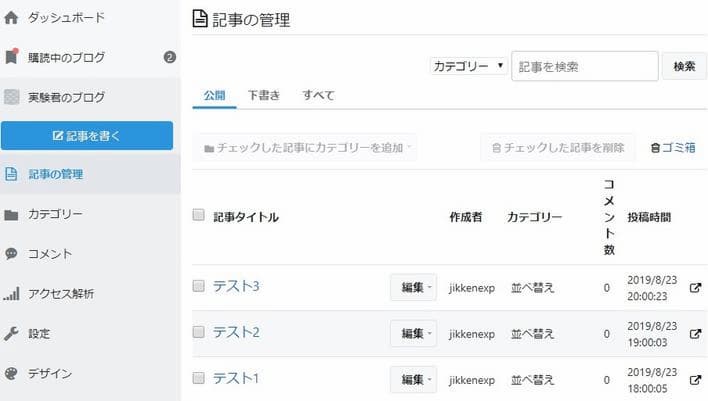
Task: Click the コメント speech bubble icon
Action: pyautogui.click(x=11, y=254)
